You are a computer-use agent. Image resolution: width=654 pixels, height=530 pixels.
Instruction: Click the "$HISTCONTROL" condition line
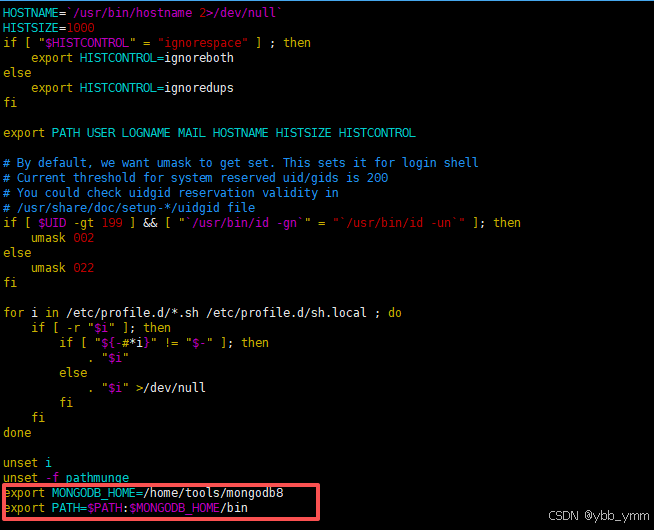(157, 43)
